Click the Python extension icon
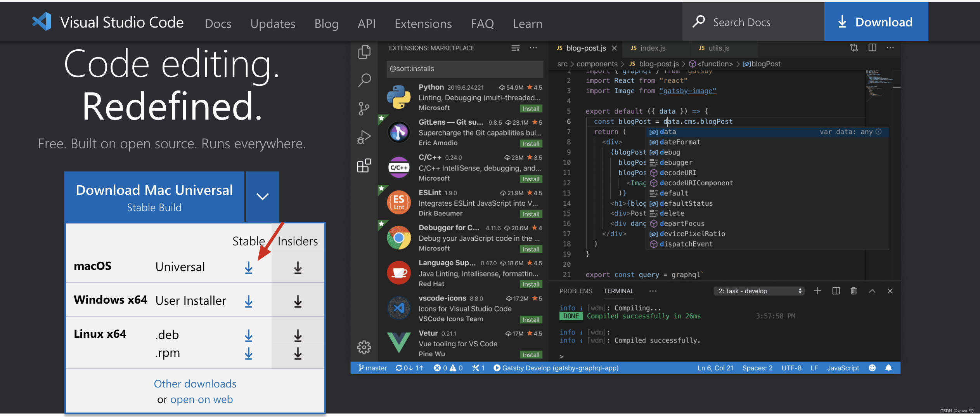This screenshot has width=980, height=417. click(399, 97)
